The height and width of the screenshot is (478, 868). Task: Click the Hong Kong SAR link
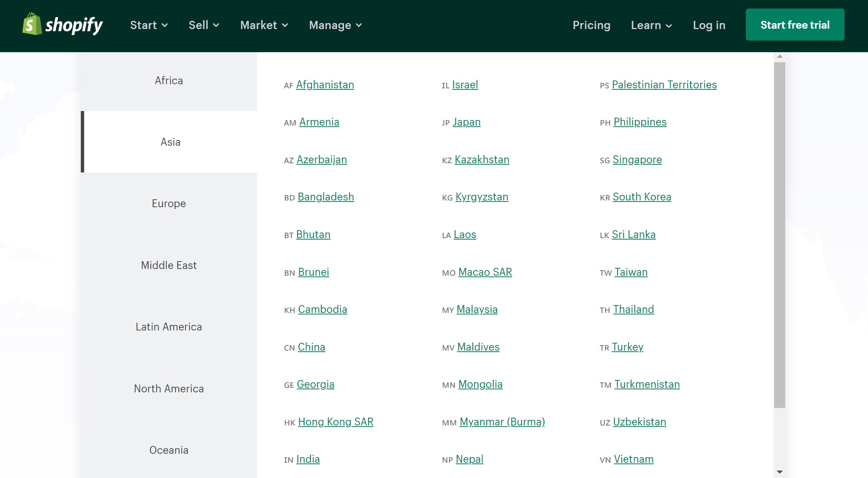pyautogui.click(x=336, y=422)
